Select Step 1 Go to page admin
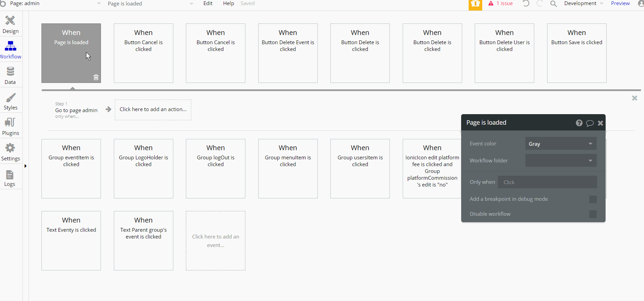 point(76,110)
